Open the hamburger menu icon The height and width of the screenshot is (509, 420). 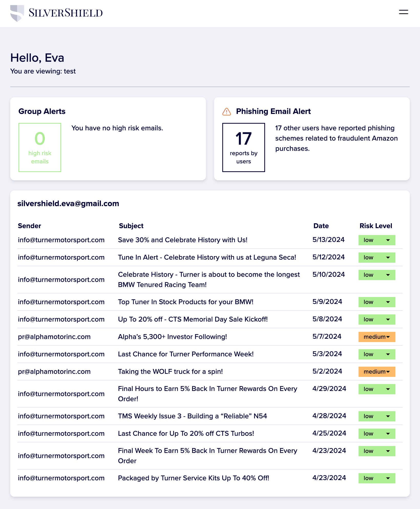403,12
